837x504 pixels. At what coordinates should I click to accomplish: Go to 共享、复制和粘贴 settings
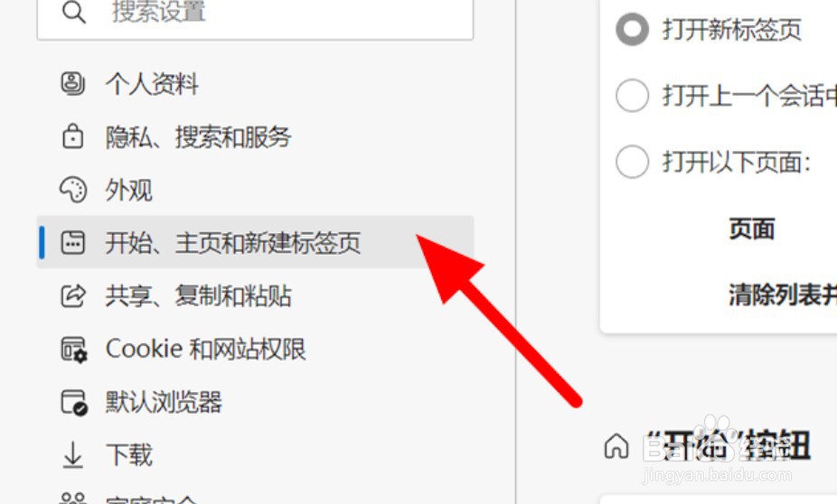pos(255,295)
